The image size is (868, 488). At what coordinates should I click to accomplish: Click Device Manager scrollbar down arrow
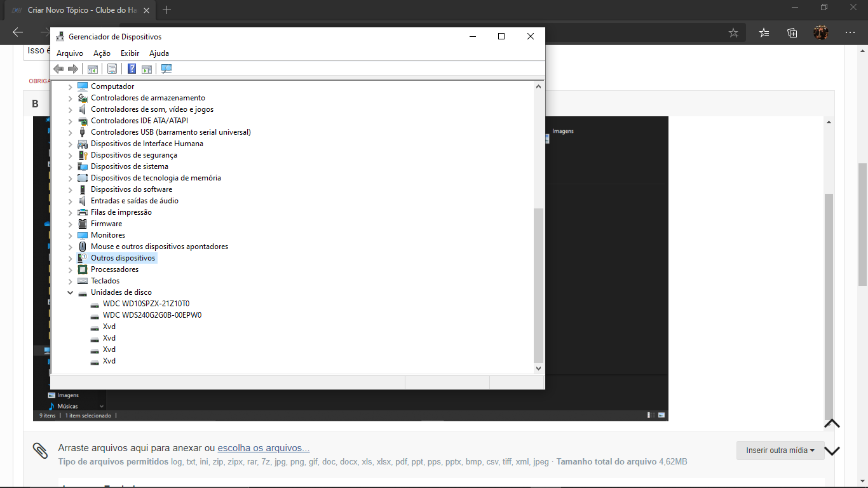point(539,368)
